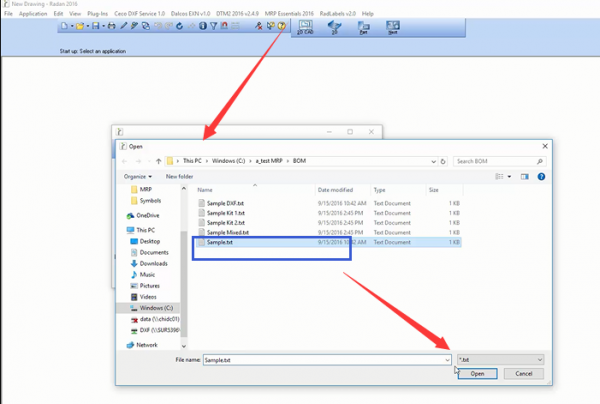
Task: Select OneDrive in navigation pane
Action: [147, 215]
